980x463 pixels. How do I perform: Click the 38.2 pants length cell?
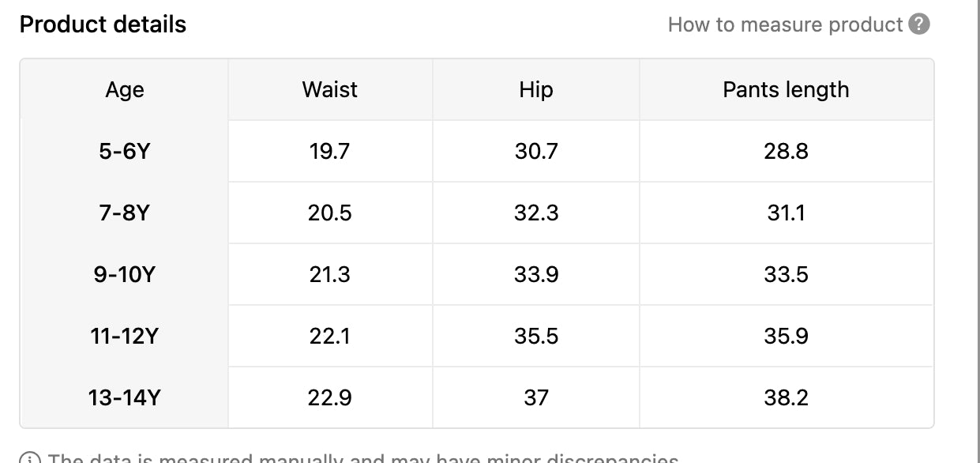786,397
